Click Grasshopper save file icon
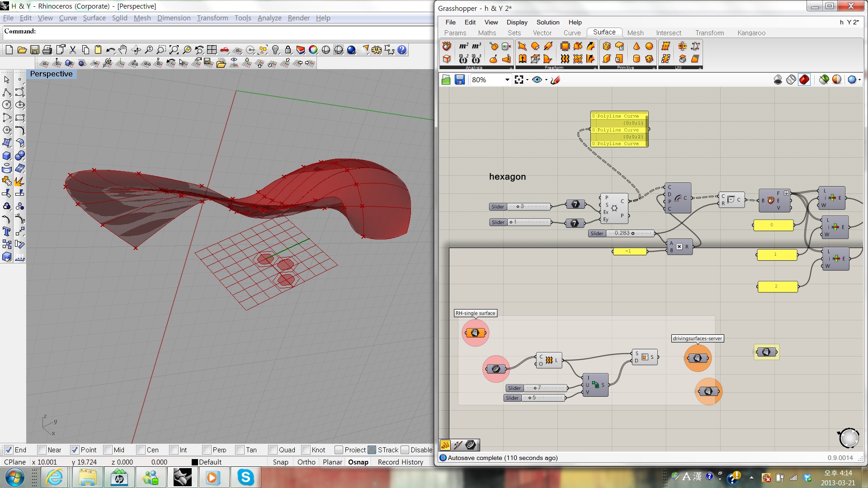 click(x=460, y=80)
